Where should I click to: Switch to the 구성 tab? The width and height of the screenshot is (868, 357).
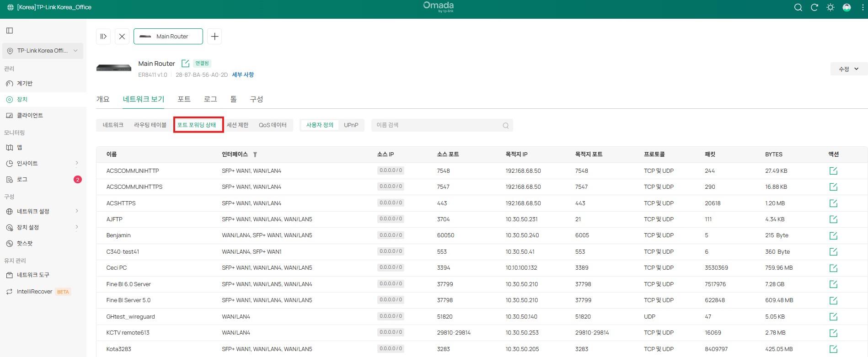point(256,99)
